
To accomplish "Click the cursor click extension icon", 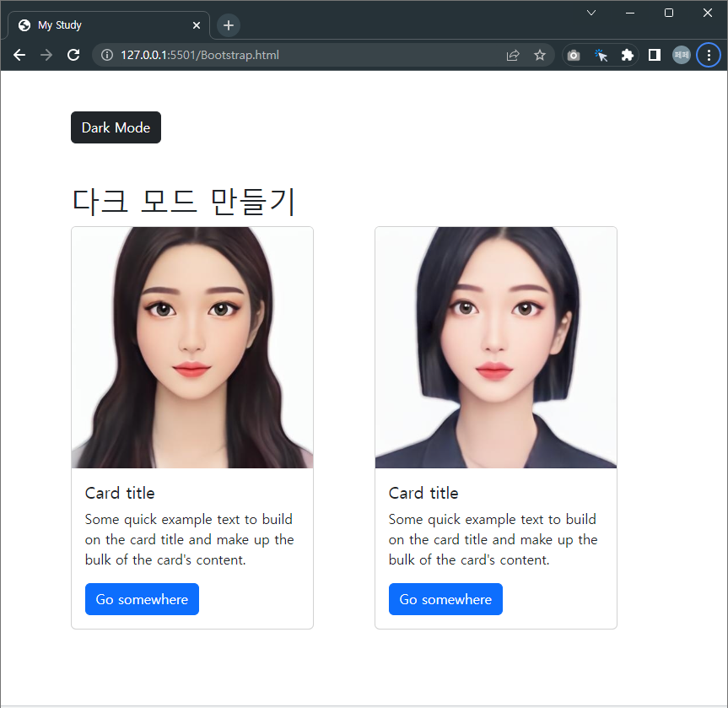I will [x=601, y=55].
